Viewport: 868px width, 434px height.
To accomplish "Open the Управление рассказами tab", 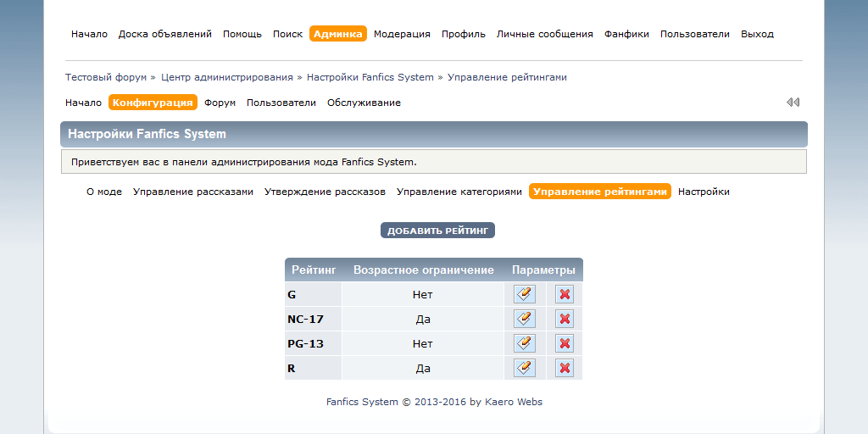I will point(193,192).
